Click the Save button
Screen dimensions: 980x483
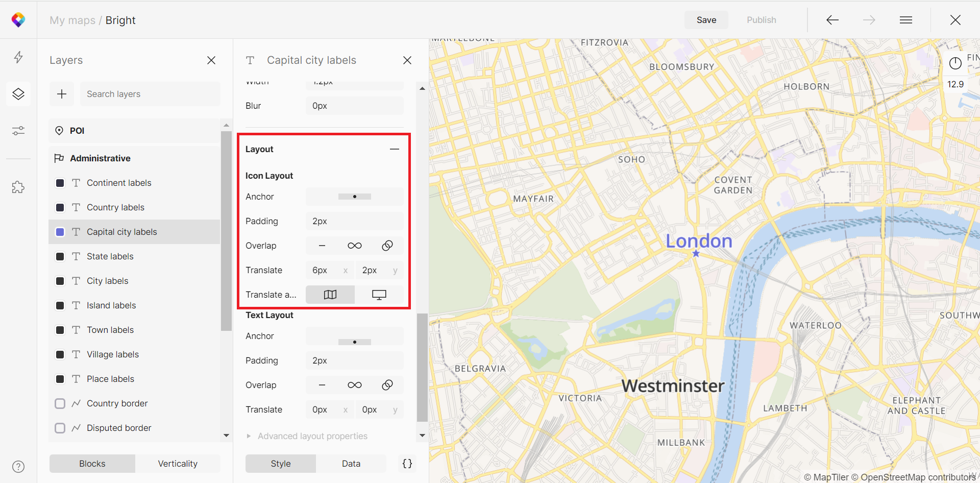pos(706,20)
